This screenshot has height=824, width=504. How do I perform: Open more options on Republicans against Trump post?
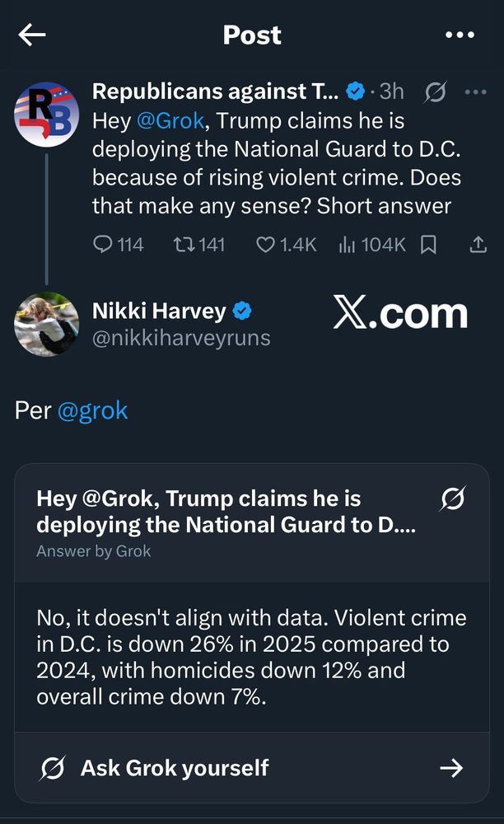[476, 92]
